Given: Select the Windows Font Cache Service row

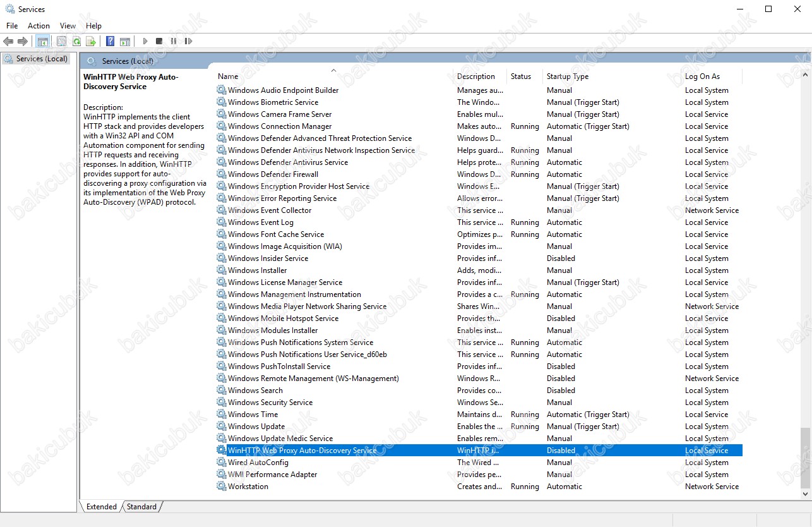Looking at the screenshot, I should point(479,234).
